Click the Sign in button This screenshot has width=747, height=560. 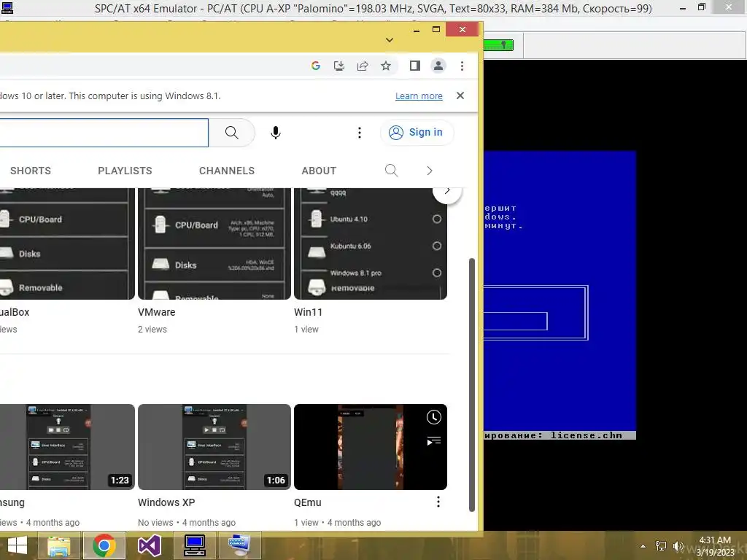pyautogui.click(x=417, y=133)
